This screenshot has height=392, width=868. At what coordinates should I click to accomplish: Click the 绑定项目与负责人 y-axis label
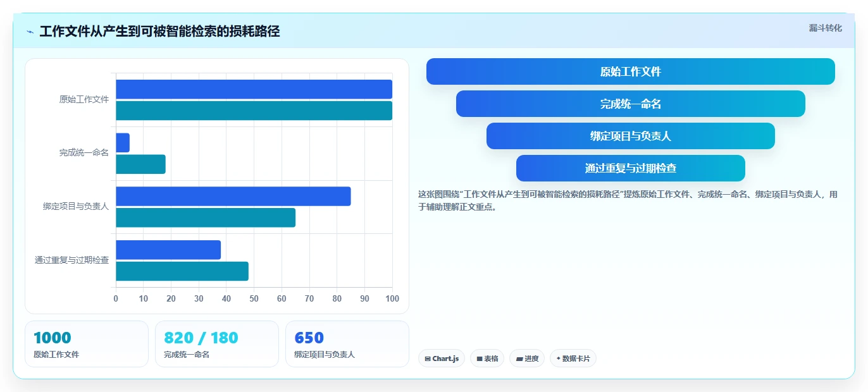(x=76, y=207)
